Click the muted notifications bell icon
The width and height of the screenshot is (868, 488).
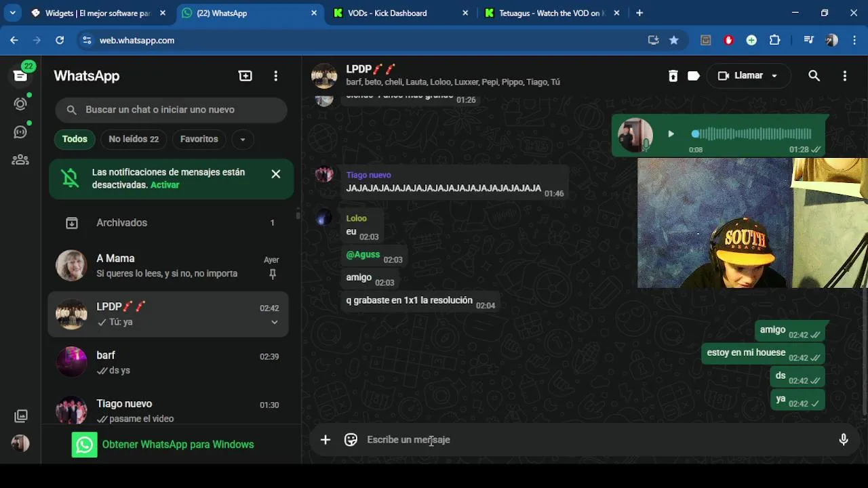(x=70, y=178)
